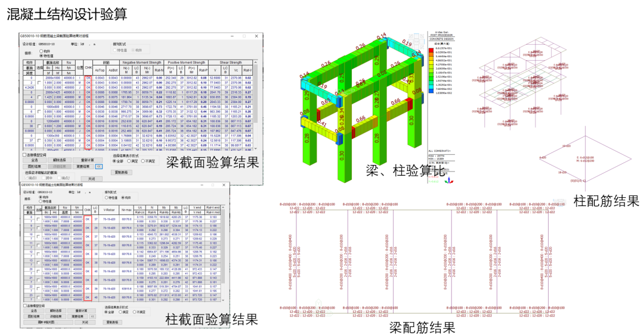Choose 全部 result display in column dialog
The image size is (644, 336).
click(x=106, y=312)
